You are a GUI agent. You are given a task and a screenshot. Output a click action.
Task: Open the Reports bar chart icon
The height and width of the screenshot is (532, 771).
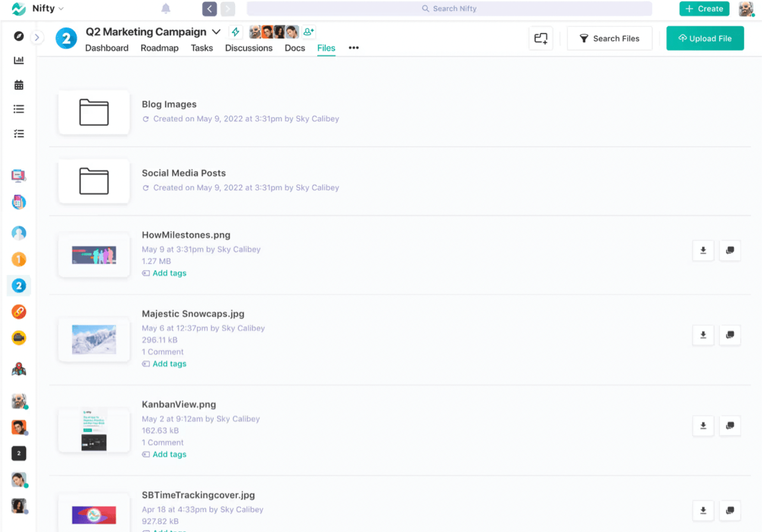pos(19,60)
